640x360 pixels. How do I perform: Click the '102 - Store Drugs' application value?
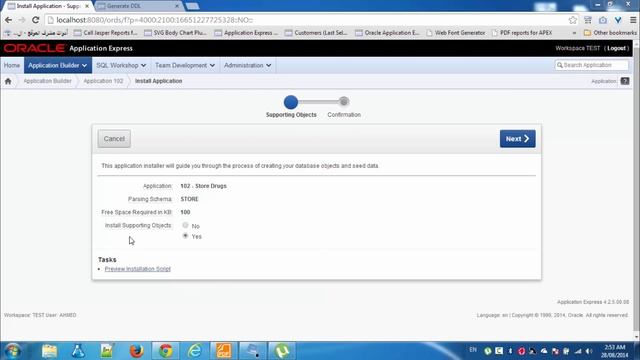click(x=203, y=186)
